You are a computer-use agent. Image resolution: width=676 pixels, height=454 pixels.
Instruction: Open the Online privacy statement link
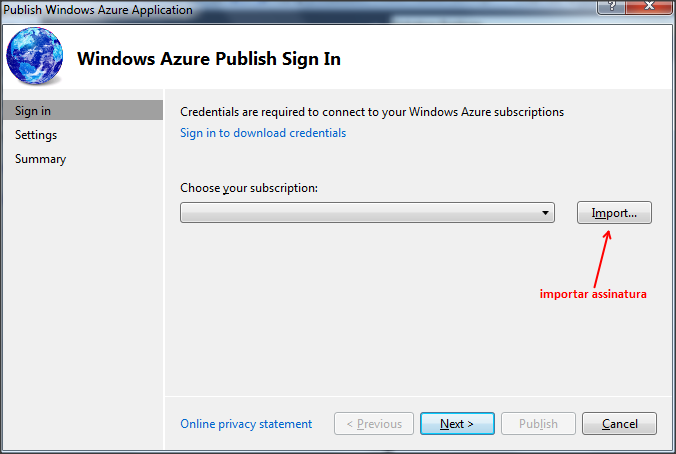(246, 424)
